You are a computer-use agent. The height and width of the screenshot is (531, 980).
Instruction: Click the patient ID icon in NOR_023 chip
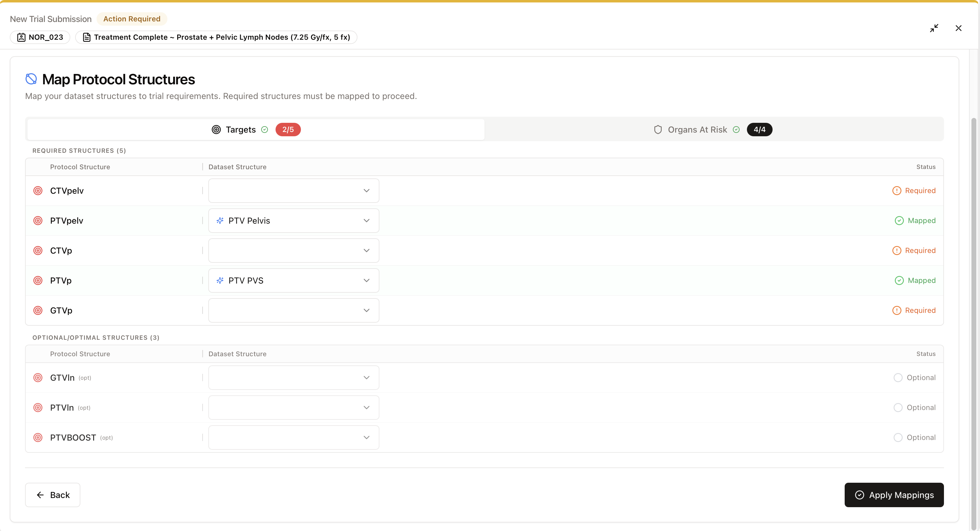click(x=21, y=37)
